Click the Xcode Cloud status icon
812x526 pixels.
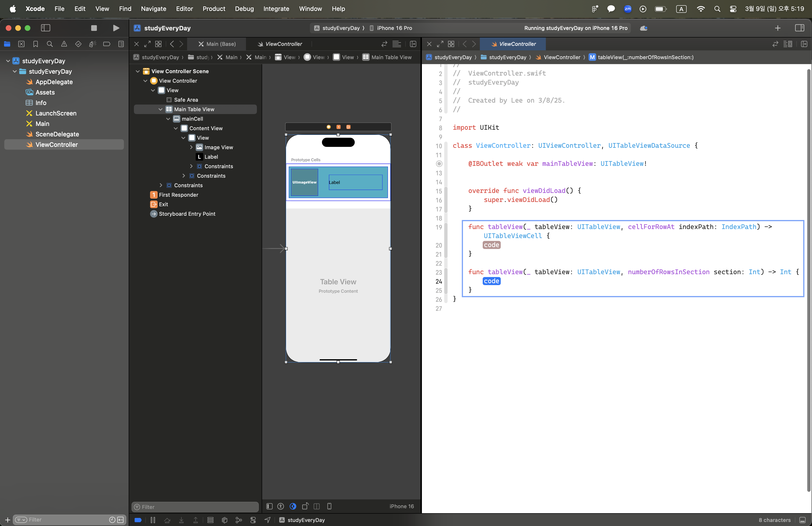tap(644, 28)
